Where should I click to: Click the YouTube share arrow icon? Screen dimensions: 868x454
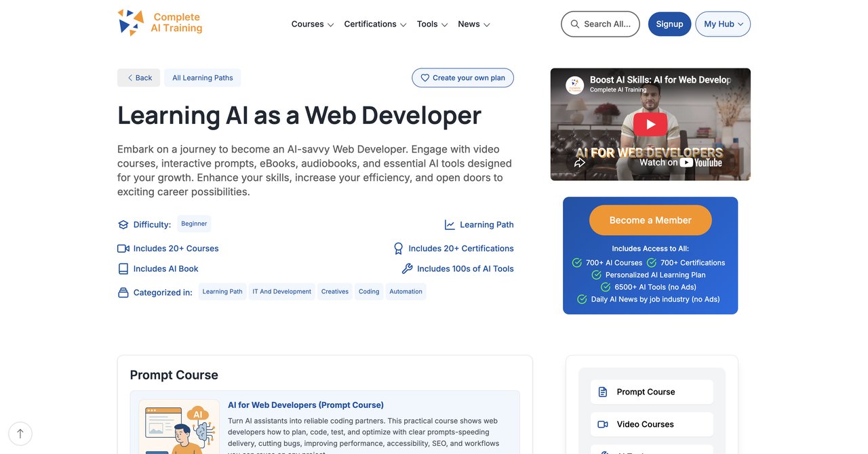(x=580, y=163)
